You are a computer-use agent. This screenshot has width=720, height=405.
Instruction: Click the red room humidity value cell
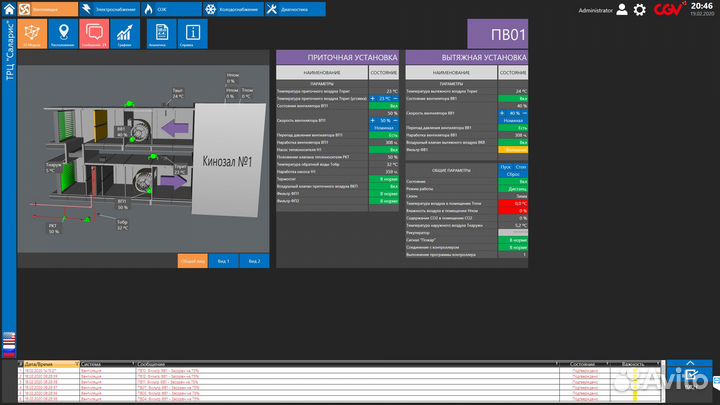point(513,211)
